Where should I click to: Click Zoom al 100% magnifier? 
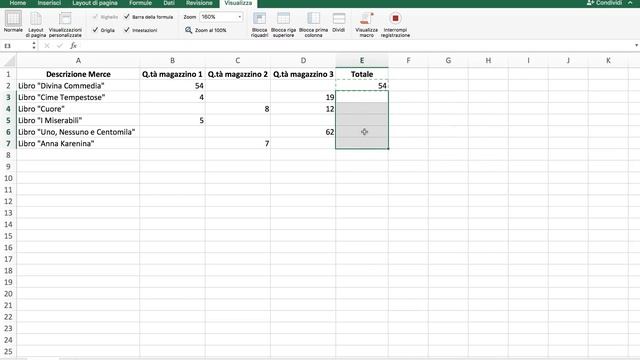[x=188, y=30]
